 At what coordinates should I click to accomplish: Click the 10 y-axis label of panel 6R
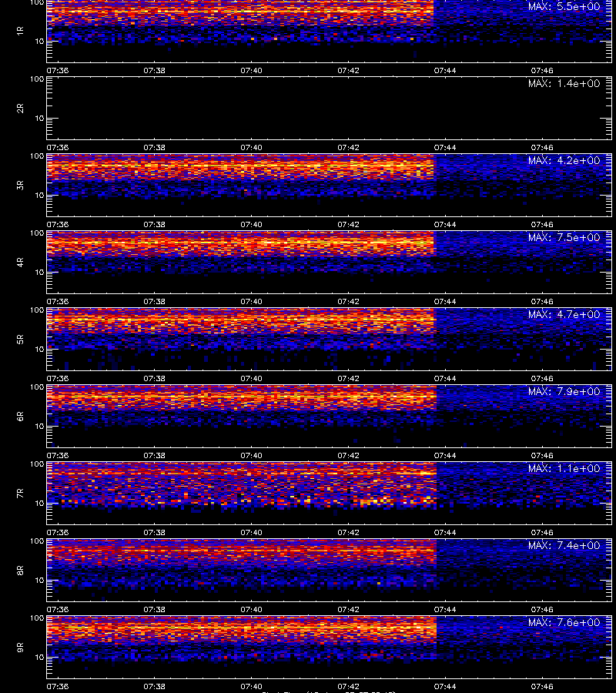pos(39,427)
